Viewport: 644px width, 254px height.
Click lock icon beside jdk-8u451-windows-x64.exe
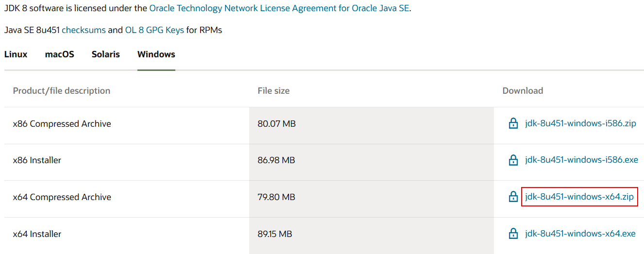513,234
